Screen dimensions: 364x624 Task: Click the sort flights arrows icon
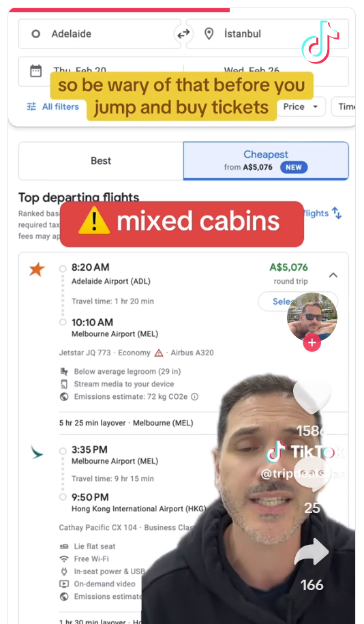[337, 213]
